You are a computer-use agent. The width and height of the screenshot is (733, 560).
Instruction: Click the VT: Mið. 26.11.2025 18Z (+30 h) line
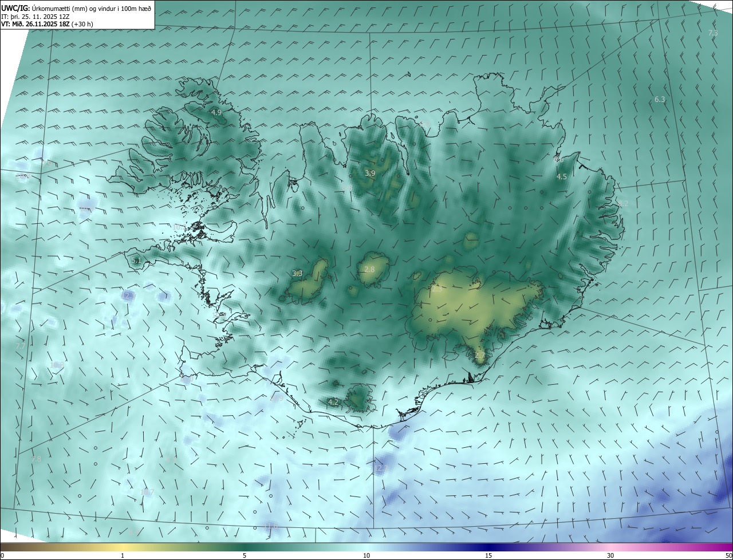[48, 24]
